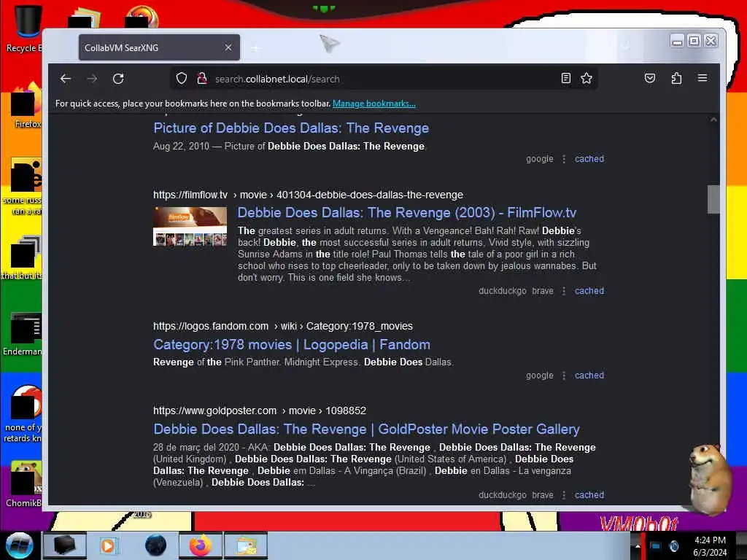Click the scrollbar up arrow

(713, 120)
